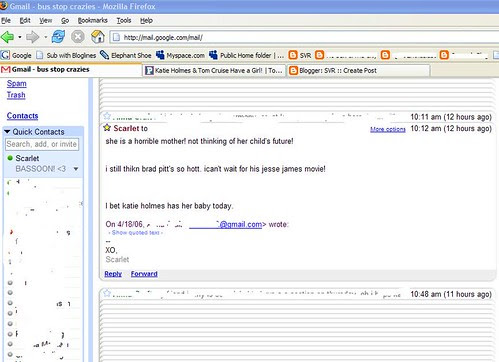Screen dimensions: 499x362
Task: Toggle the star on Scarlet's message
Action: (107, 128)
